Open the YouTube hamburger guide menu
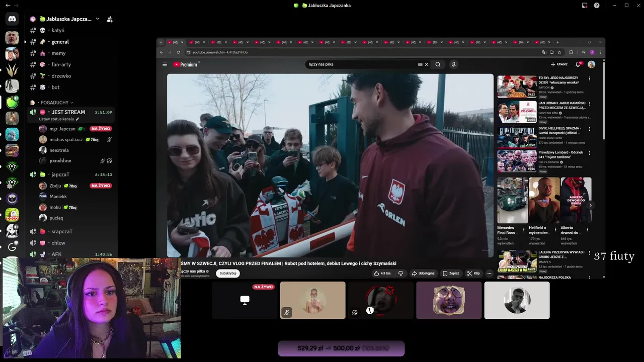The image size is (644, 362). [x=165, y=64]
